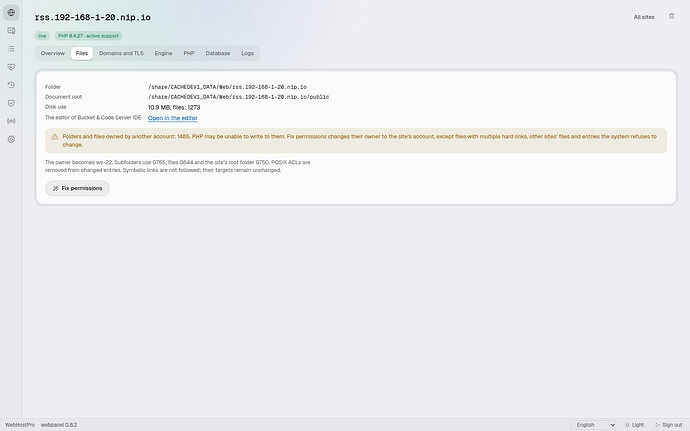690x431 pixels.
Task: Click the trash delete site icon
Action: pyautogui.click(x=672, y=16)
